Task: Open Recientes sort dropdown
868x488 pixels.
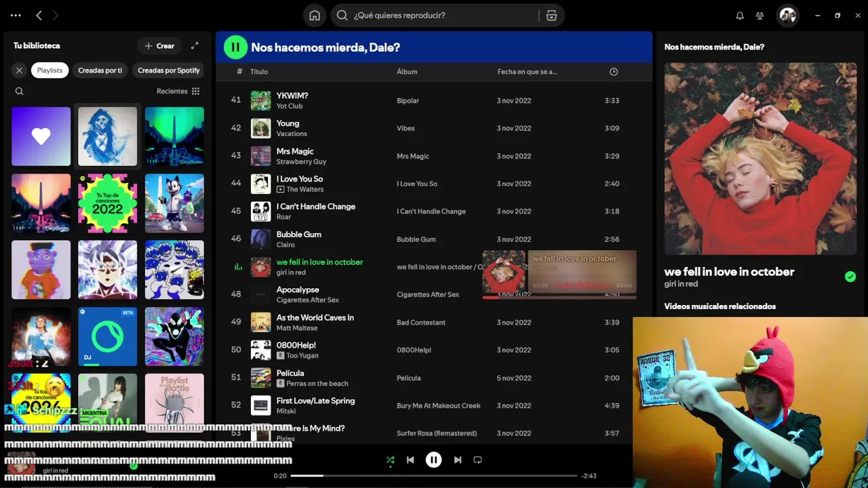Action: (x=172, y=91)
